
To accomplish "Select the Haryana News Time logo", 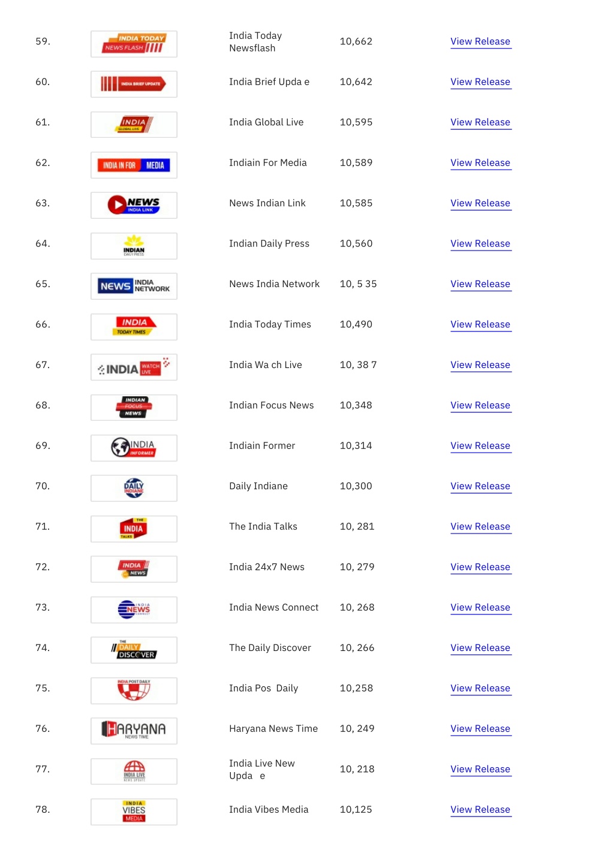I will [x=134, y=731].
